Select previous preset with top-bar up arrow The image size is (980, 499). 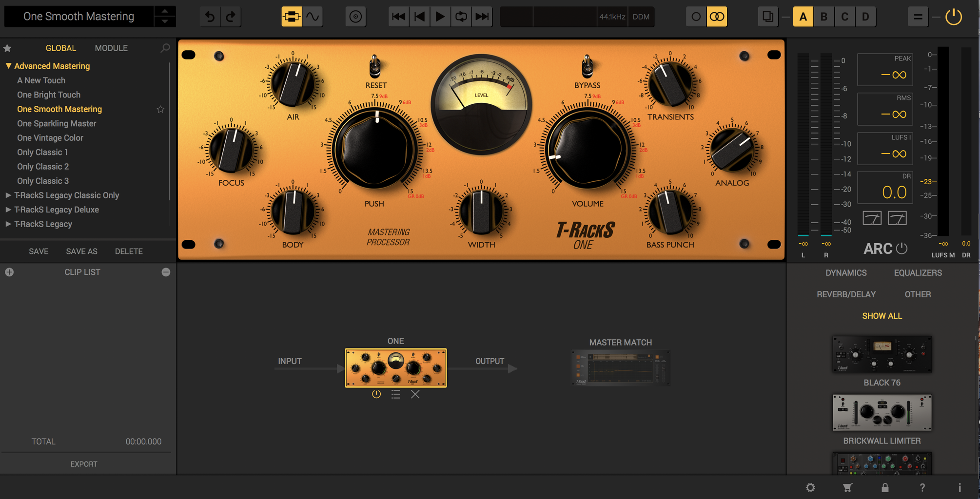click(165, 11)
